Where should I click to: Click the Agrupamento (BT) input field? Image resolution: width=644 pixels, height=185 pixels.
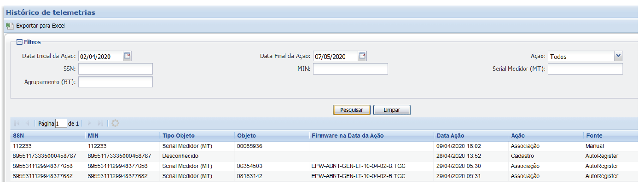pyautogui.click(x=116, y=82)
